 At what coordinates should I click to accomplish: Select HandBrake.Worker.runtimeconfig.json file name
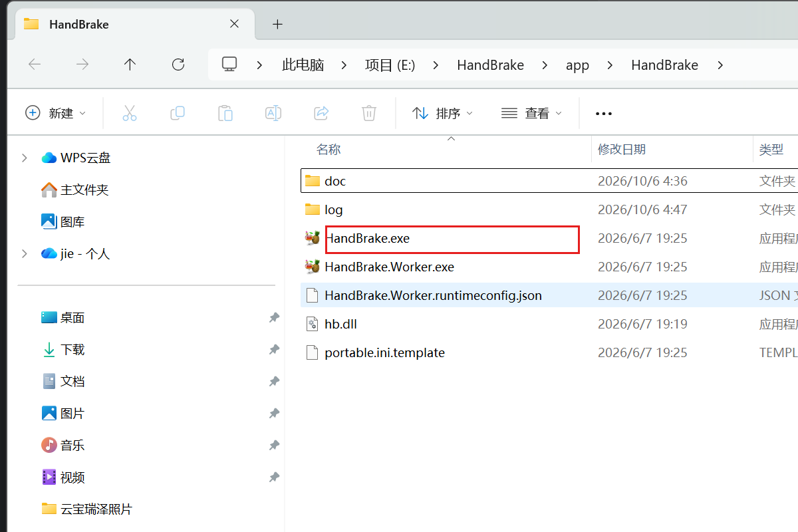pyautogui.click(x=433, y=295)
